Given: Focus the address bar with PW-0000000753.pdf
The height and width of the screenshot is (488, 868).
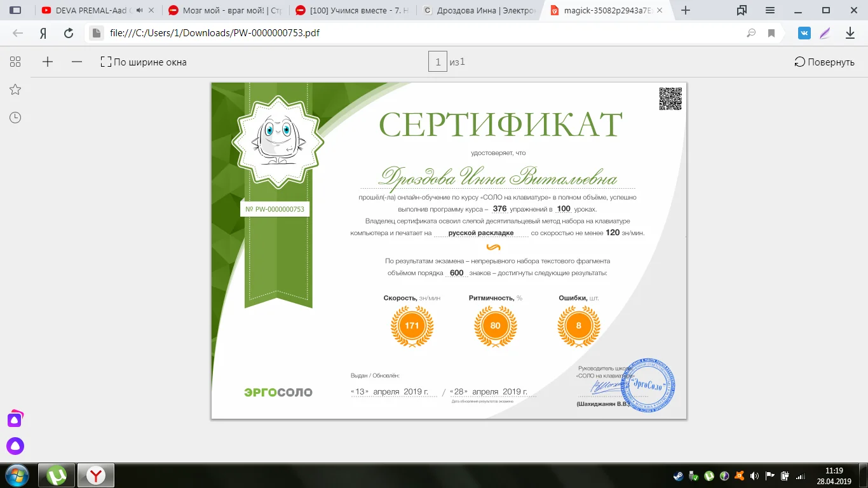Looking at the screenshot, I should pyautogui.click(x=419, y=33).
